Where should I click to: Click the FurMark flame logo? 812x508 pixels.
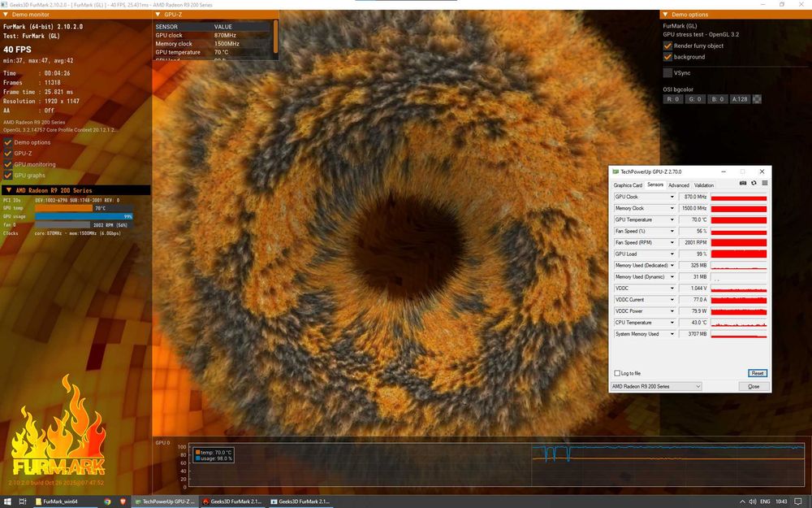58,425
